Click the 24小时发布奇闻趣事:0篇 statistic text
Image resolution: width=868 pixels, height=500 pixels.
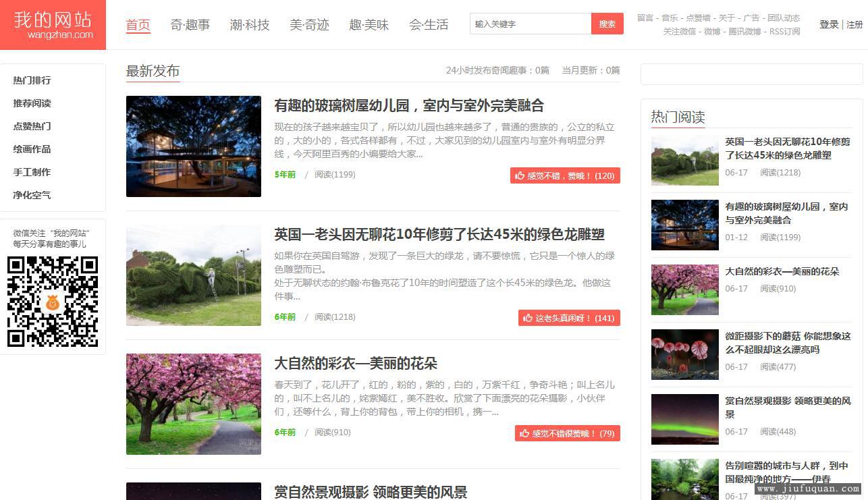click(497, 70)
